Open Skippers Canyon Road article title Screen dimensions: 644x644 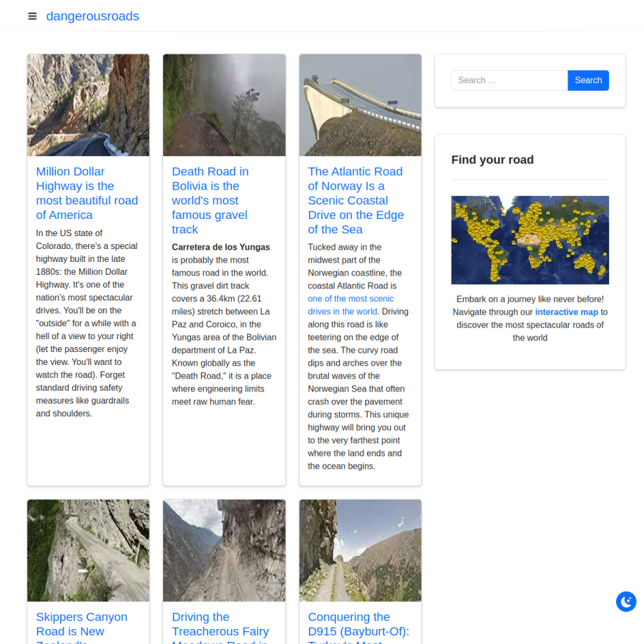click(x=82, y=627)
